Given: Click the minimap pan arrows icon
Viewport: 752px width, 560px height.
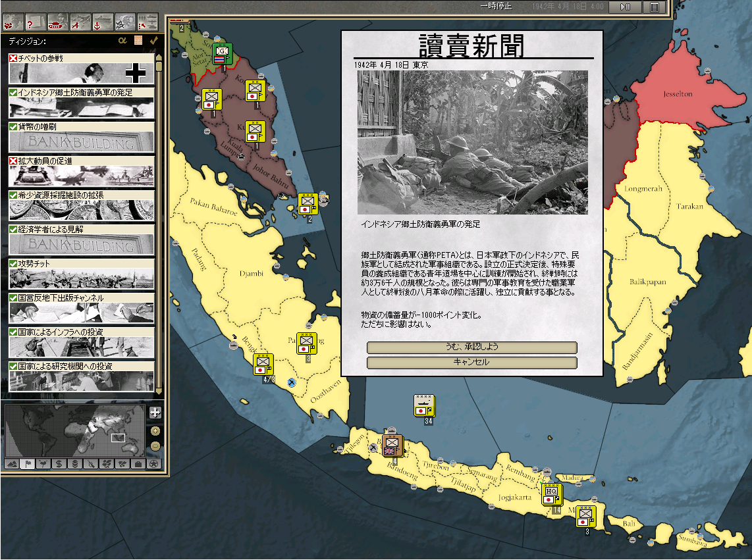Looking at the screenshot, I should (x=155, y=413).
